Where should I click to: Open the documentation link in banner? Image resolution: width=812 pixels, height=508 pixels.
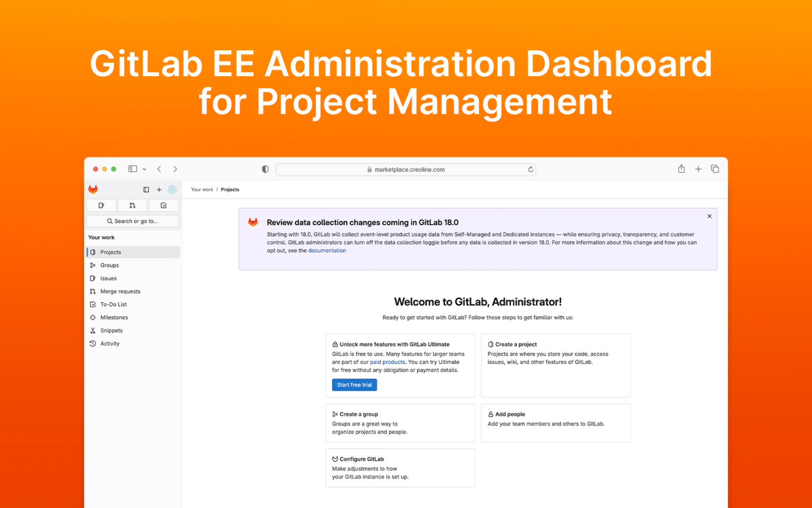[x=327, y=251]
